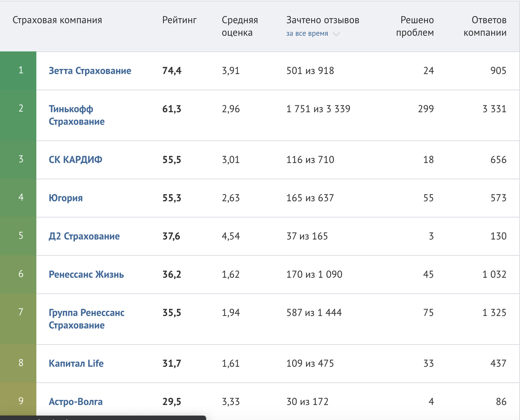Select rating value 55,5 for СК КАРДИФ
This screenshot has width=520, height=420.
pyautogui.click(x=172, y=160)
